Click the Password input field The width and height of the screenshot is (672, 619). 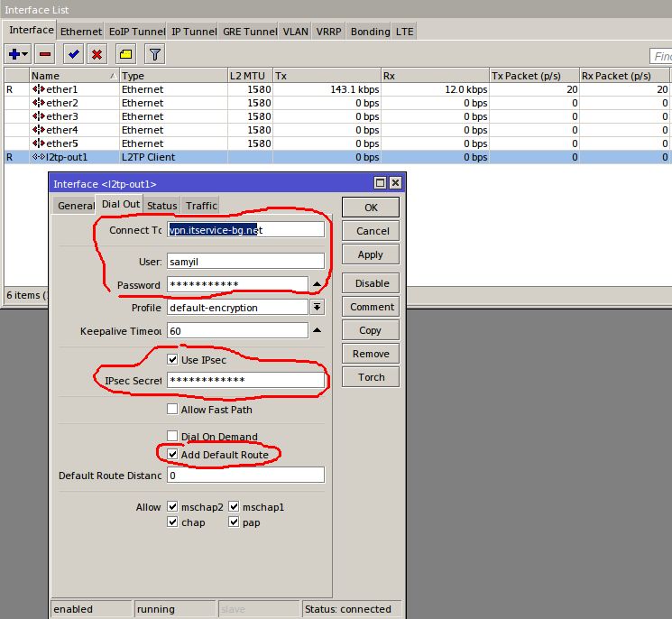point(237,284)
